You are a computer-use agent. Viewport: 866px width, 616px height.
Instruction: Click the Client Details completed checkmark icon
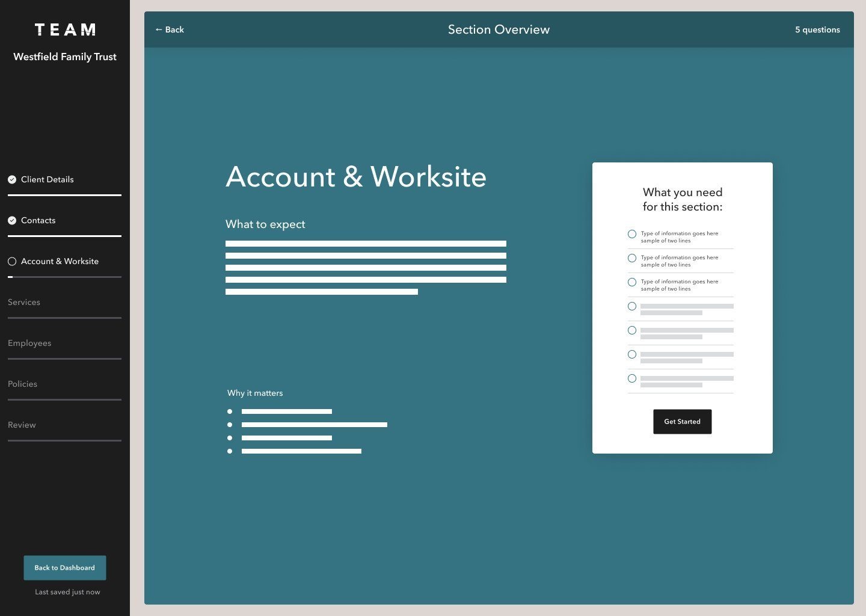click(12, 179)
